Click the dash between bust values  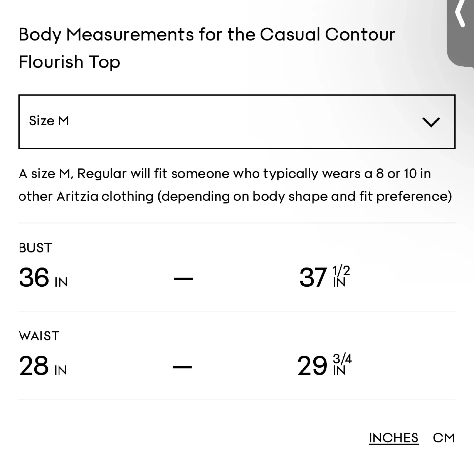point(183,279)
